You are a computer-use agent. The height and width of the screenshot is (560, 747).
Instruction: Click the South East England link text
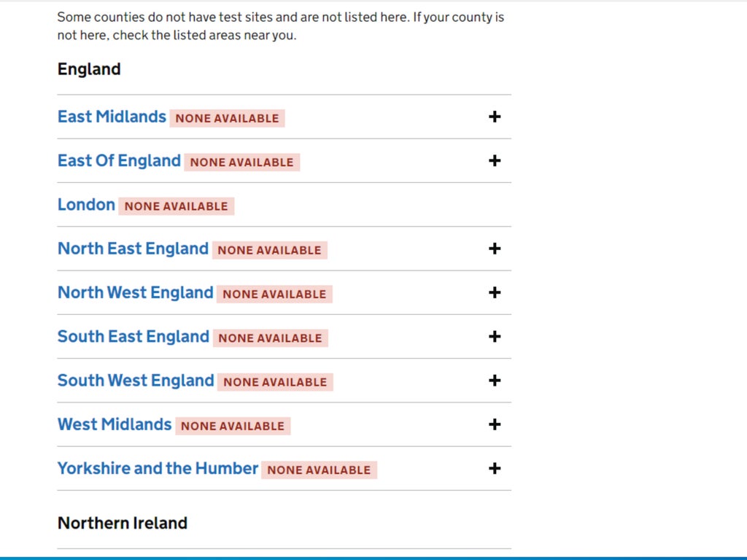pos(133,336)
